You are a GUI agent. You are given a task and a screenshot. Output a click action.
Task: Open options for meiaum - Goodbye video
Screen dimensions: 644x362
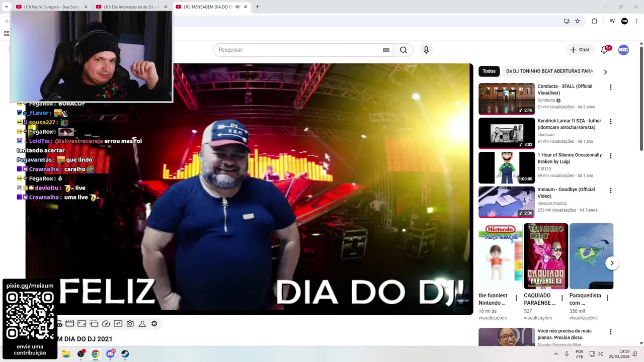point(611,191)
